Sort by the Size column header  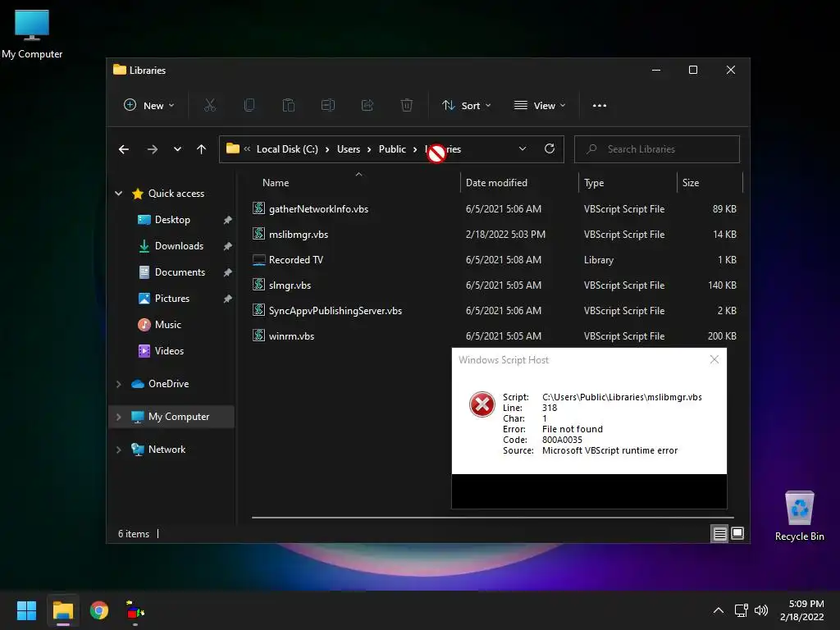pyautogui.click(x=691, y=183)
